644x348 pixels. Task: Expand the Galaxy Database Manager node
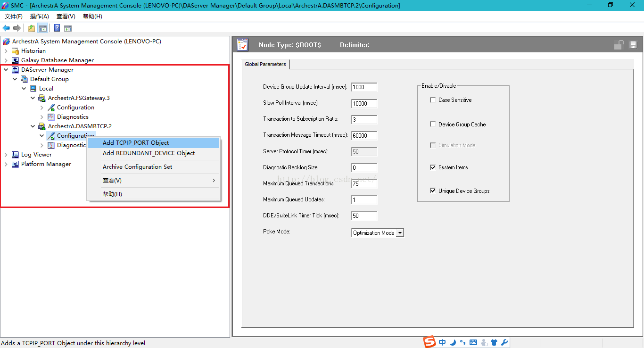coord(6,60)
